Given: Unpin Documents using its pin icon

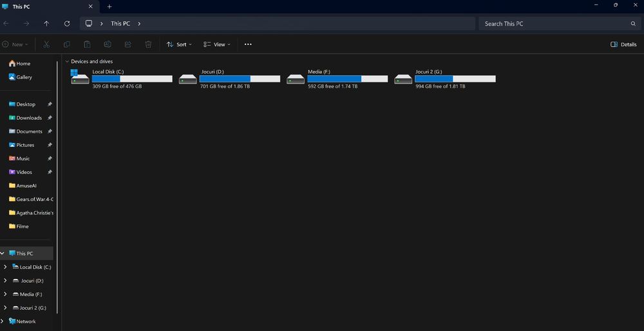Looking at the screenshot, I should (50, 131).
